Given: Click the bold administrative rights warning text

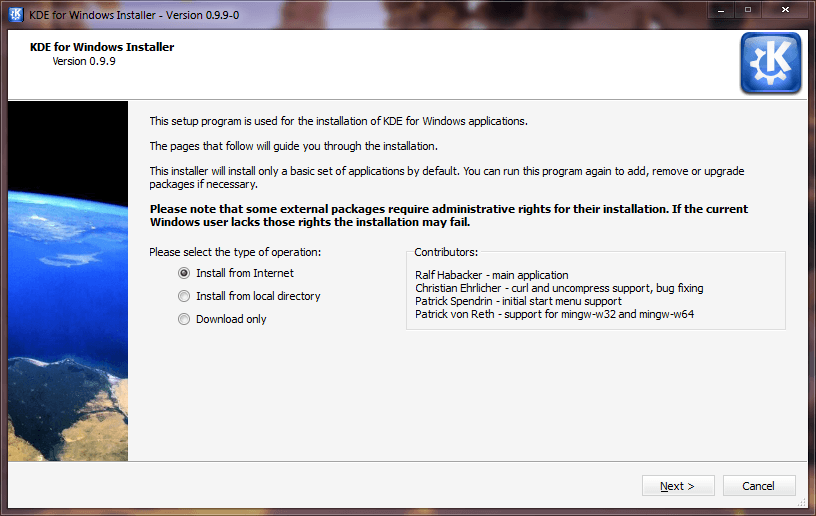Looking at the screenshot, I should [449, 215].
